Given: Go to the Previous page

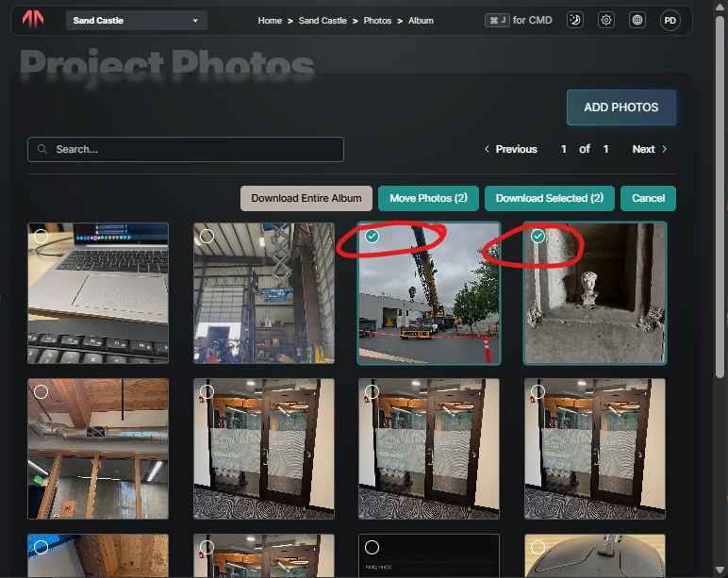Looking at the screenshot, I should (x=511, y=149).
